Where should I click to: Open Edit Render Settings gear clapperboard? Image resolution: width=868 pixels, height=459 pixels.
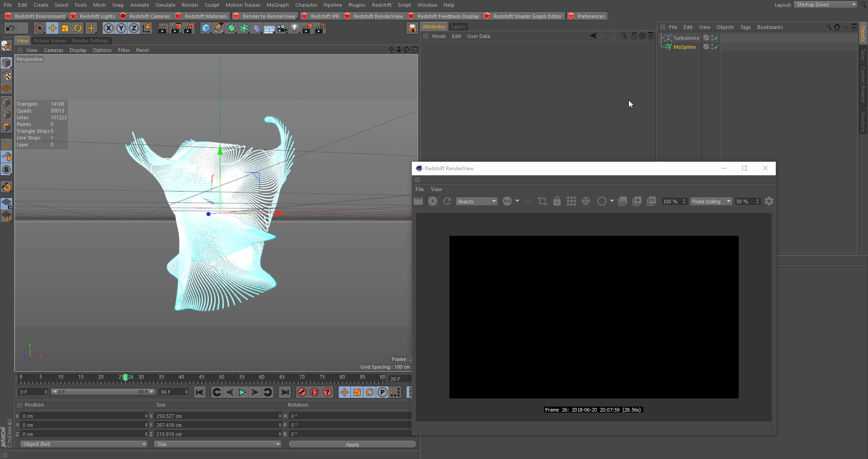(189, 28)
